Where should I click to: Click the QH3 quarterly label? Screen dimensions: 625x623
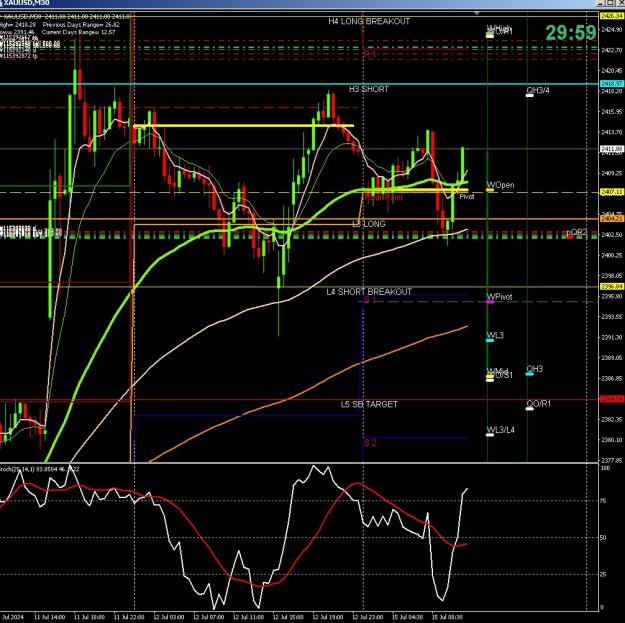click(x=535, y=369)
